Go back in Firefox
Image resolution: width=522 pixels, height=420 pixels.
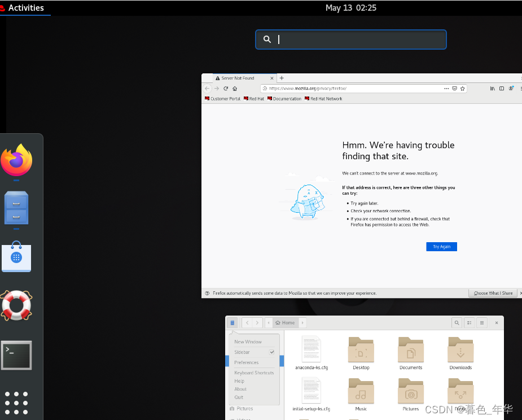[207, 89]
